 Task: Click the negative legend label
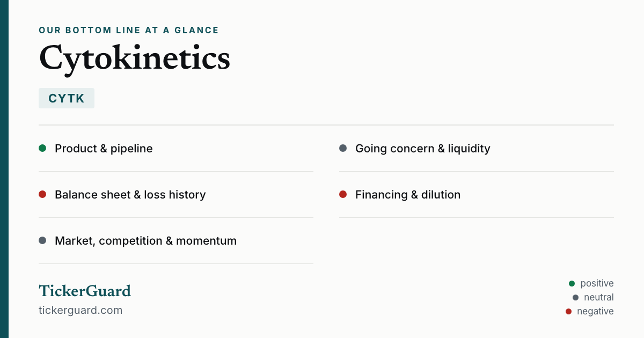[x=595, y=311]
